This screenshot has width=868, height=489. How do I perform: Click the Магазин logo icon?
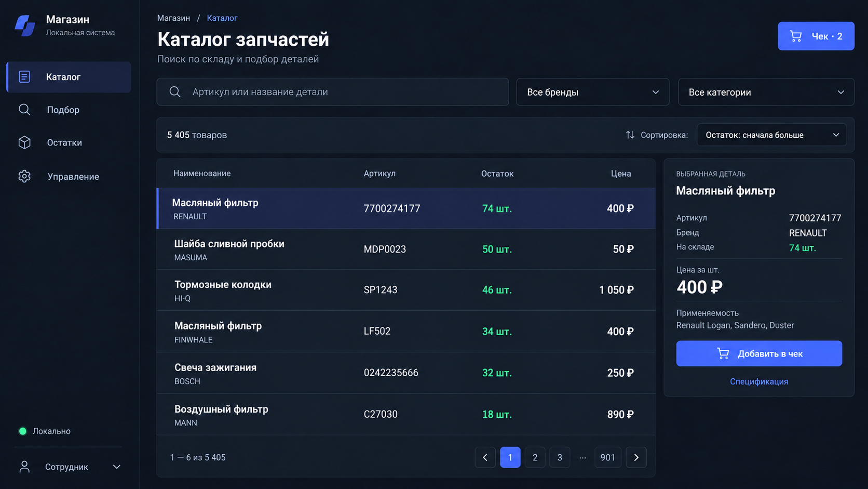point(24,25)
